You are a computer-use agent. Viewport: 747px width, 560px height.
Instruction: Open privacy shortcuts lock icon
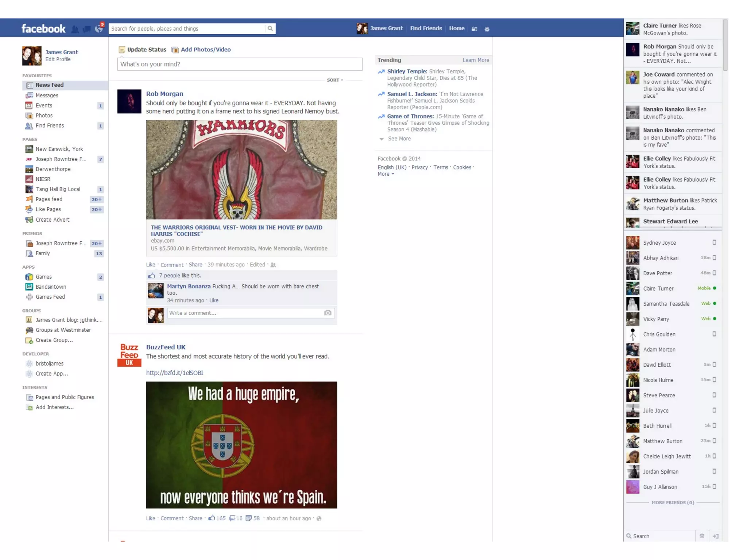[x=474, y=29]
